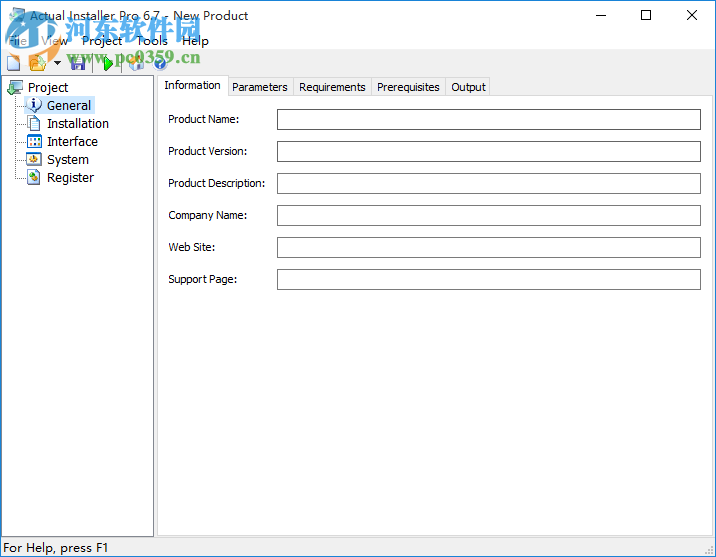Select the Project tree node label
716x557 pixels.
point(48,87)
